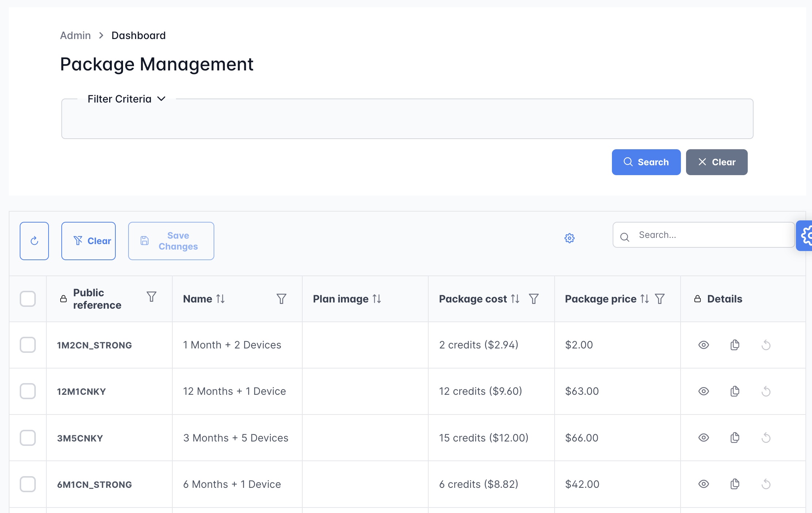The image size is (812, 513).
Task: Duplicate the 6M1CN_STRONG package
Action: pyautogui.click(x=735, y=484)
